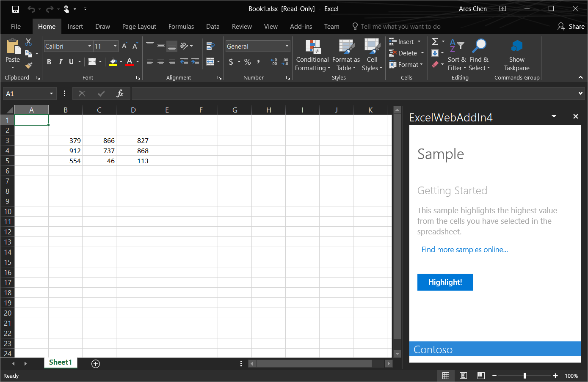Follow the Find more samples online link
588x382 pixels.
tap(464, 250)
